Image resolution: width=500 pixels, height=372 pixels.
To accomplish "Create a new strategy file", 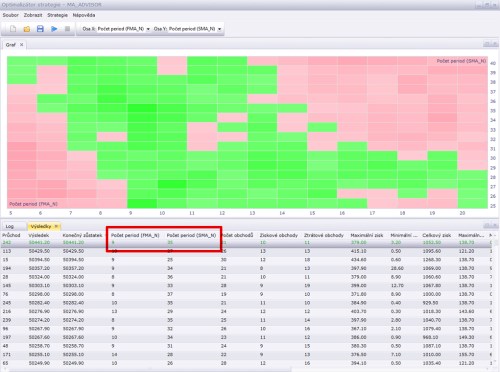I will 13,29.
